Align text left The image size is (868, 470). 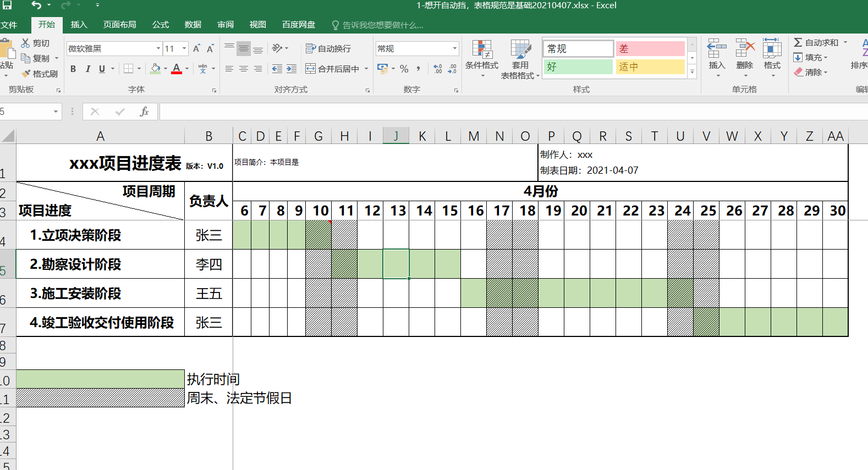[x=229, y=69]
